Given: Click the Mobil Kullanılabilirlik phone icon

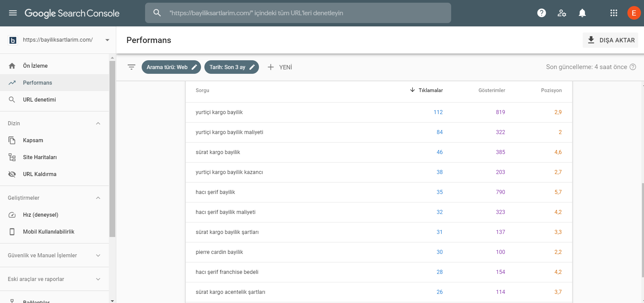Looking at the screenshot, I should tap(12, 232).
